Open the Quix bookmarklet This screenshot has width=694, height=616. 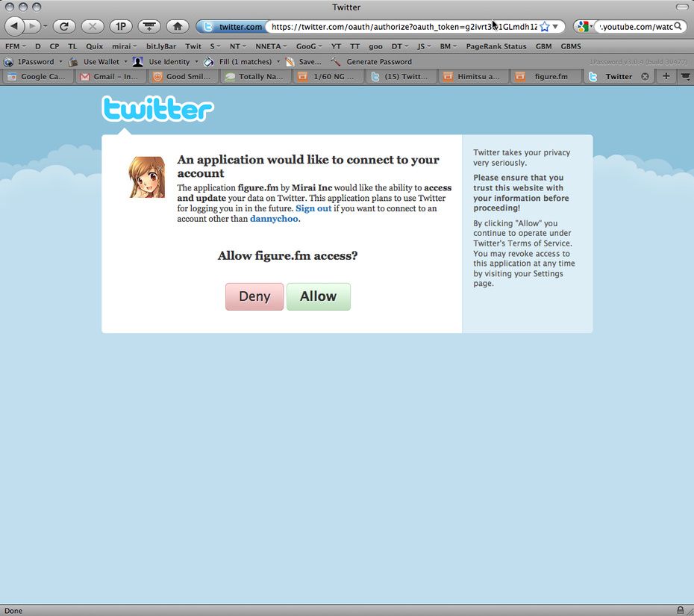point(94,46)
